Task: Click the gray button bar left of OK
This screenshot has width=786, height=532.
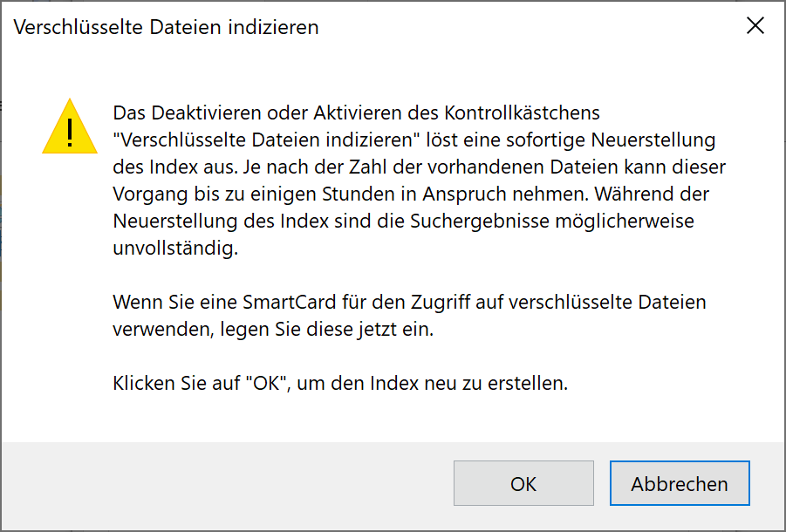Action: 226,483
